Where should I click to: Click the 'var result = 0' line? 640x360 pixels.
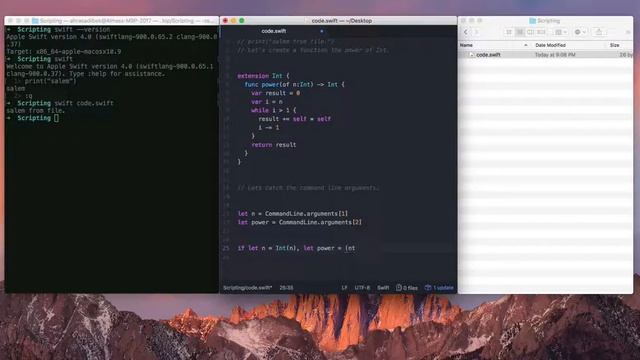[276, 93]
